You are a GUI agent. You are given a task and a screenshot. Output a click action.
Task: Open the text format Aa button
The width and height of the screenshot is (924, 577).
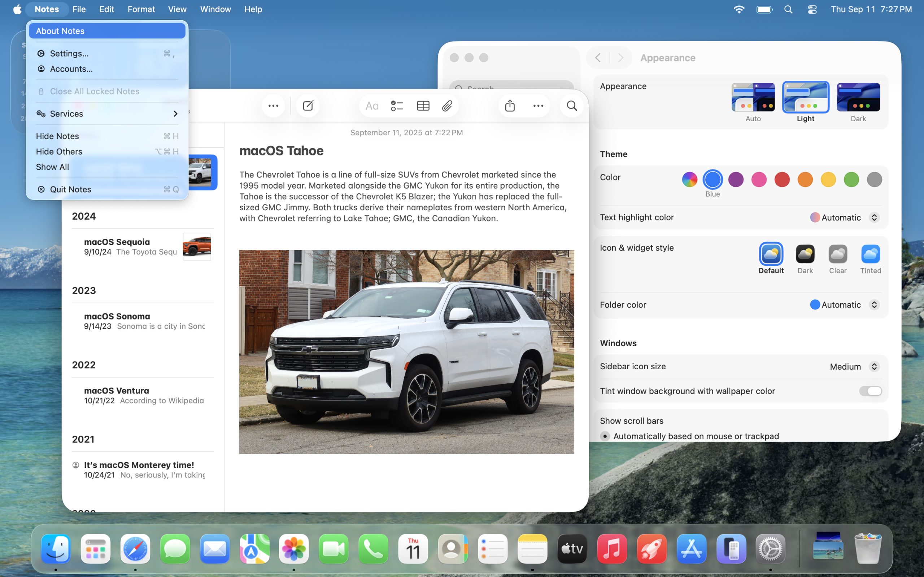click(x=371, y=106)
